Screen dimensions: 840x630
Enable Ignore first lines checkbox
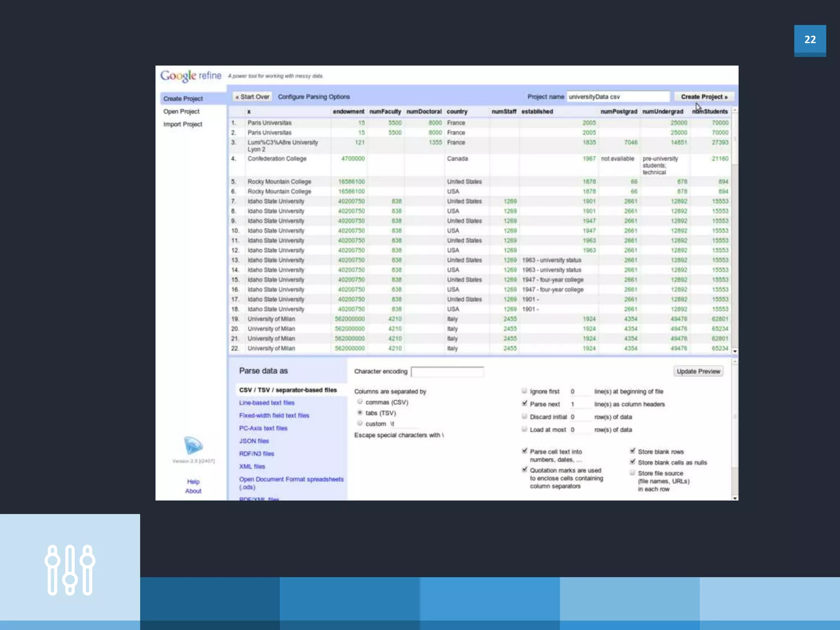click(x=524, y=391)
